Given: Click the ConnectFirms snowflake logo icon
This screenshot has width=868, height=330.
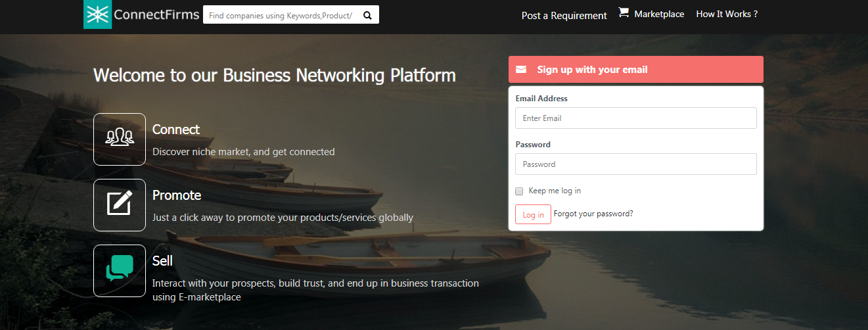Looking at the screenshot, I should (98, 14).
